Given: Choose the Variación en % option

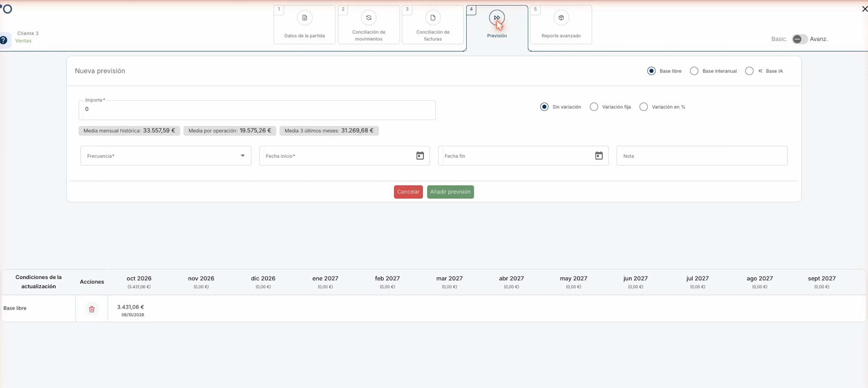Looking at the screenshot, I should point(643,107).
